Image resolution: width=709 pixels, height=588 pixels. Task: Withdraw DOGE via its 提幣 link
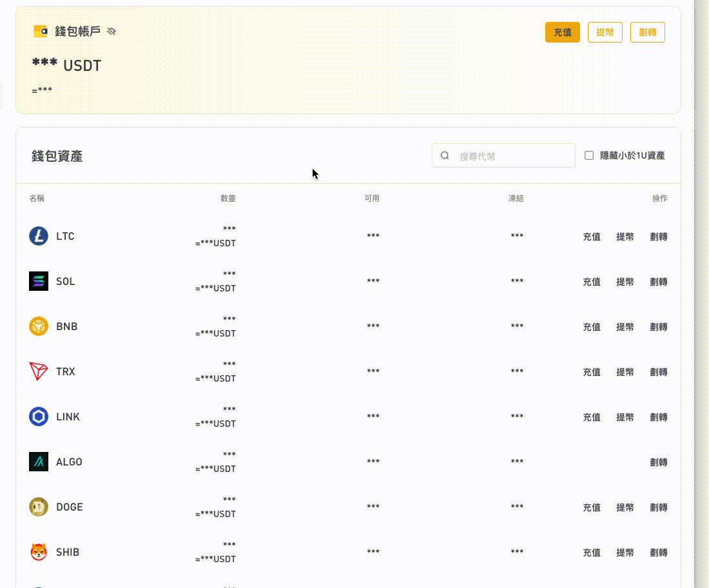coord(625,507)
